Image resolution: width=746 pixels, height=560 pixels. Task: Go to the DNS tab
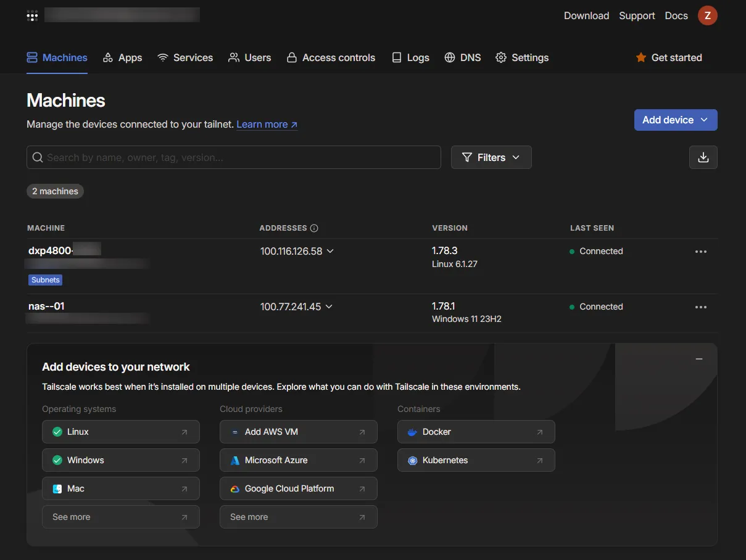click(462, 57)
